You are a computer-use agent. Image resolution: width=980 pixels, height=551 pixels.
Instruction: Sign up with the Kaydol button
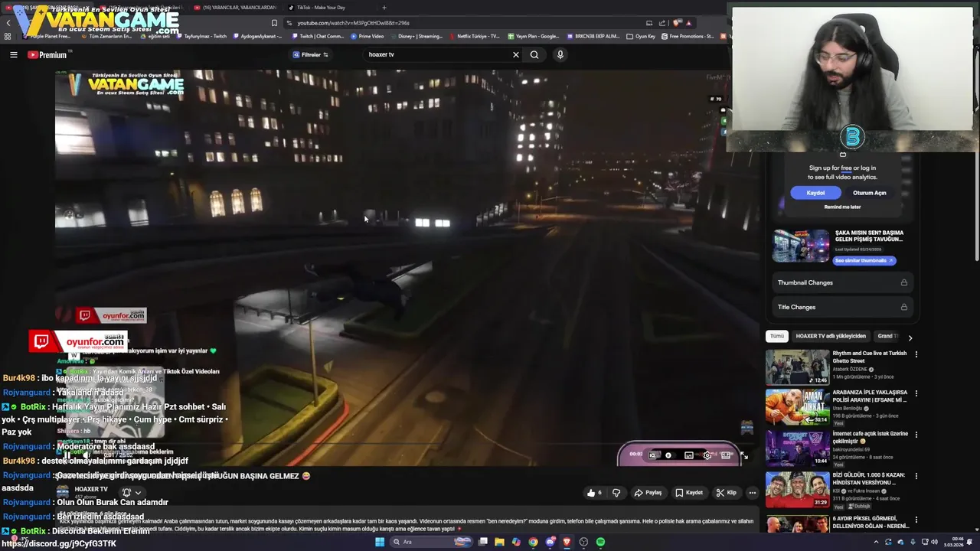click(x=815, y=193)
